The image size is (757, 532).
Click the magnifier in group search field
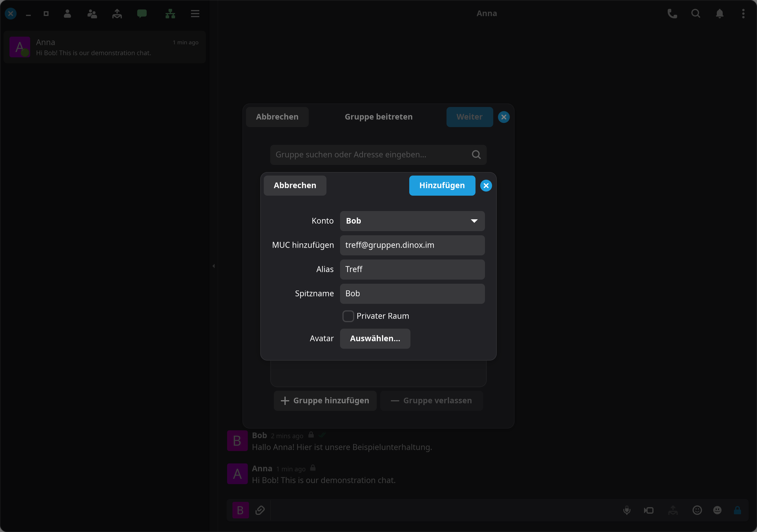[476, 155]
